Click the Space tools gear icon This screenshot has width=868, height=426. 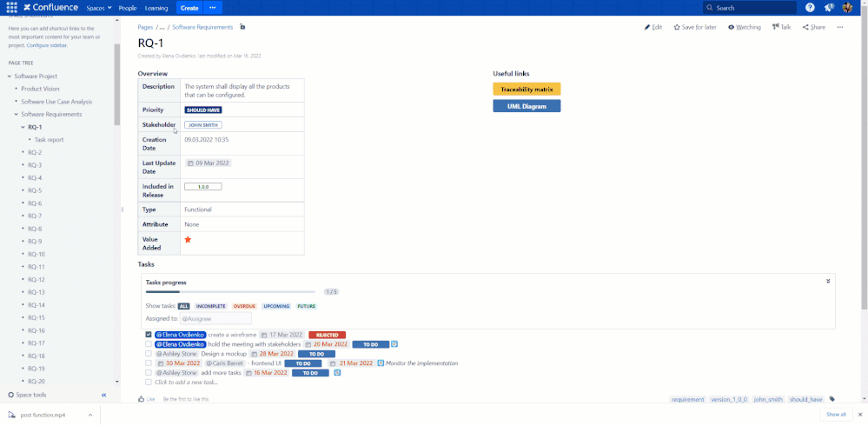pyautogui.click(x=11, y=395)
